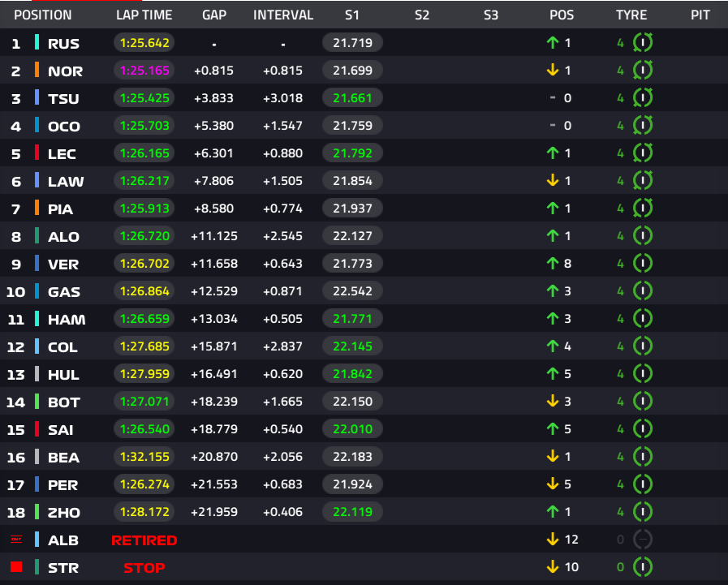This screenshot has height=585, width=728.
Task: Select the driver name VER
Action: [63, 265]
